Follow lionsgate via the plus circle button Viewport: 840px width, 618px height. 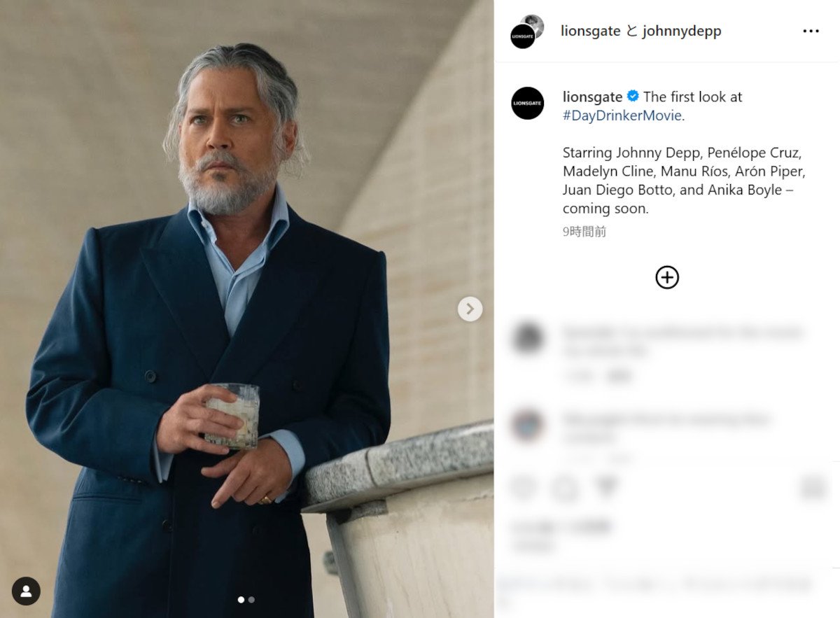tap(667, 277)
